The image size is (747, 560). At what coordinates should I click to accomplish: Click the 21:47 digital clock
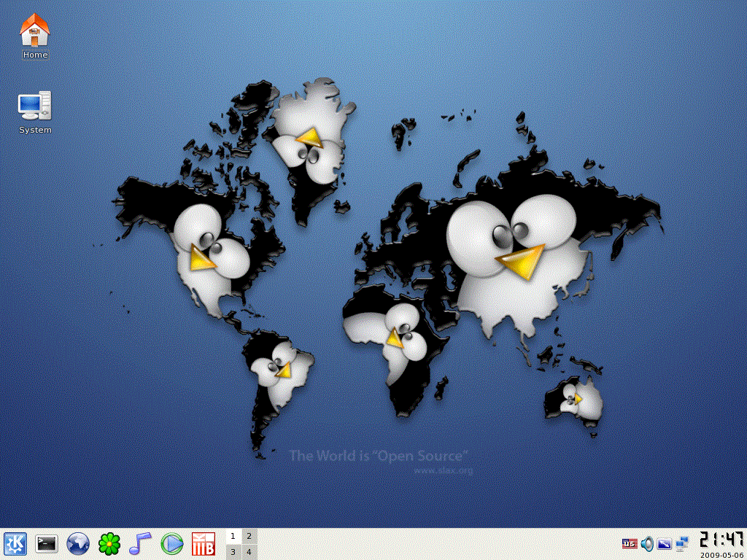pyautogui.click(x=721, y=540)
